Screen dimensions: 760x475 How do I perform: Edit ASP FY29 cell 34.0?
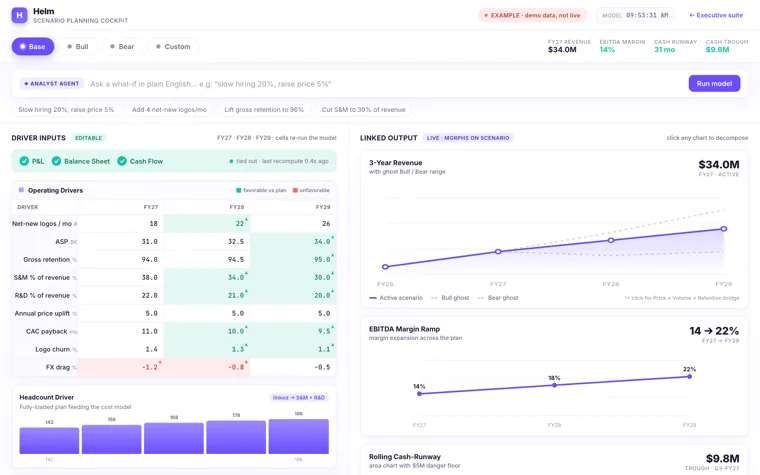pos(293,241)
